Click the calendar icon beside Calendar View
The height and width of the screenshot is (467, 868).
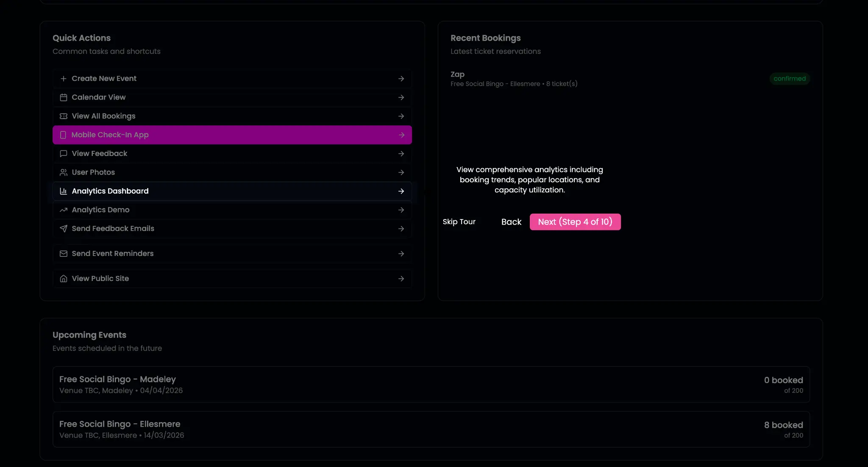point(64,97)
